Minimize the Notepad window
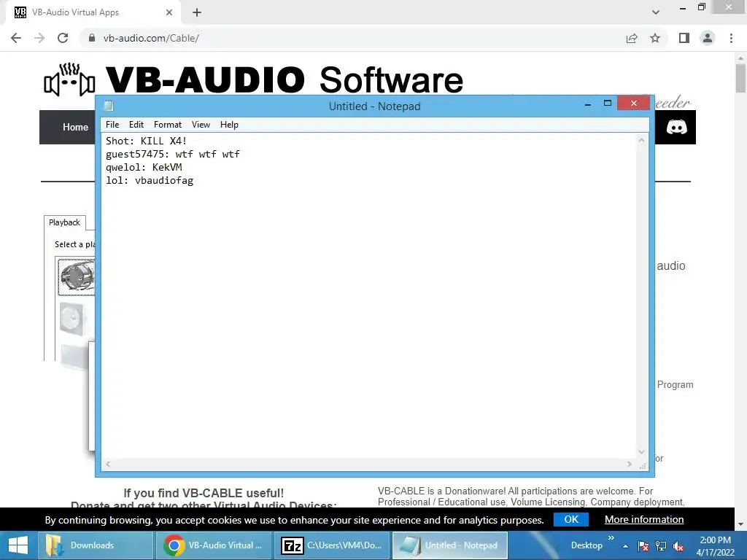 588,104
